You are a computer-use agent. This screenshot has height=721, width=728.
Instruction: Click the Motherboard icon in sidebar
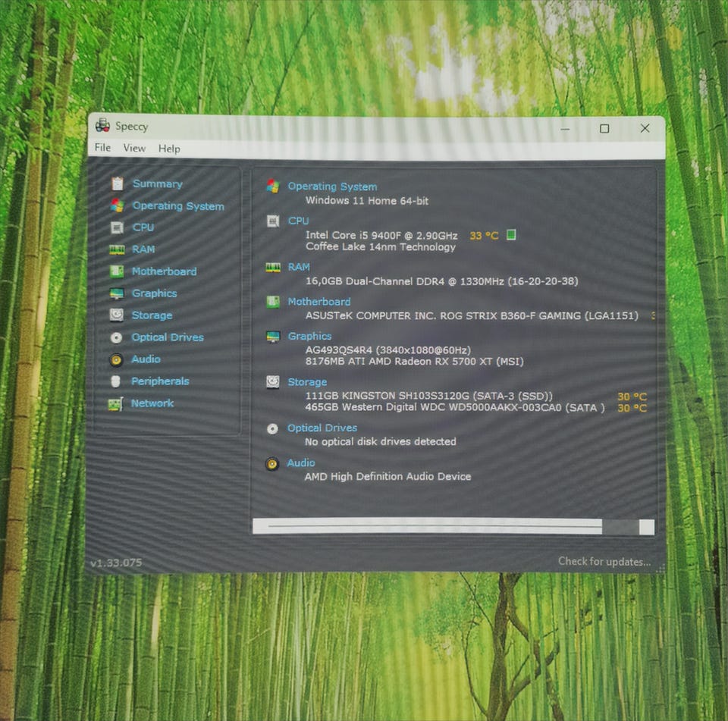(117, 271)
